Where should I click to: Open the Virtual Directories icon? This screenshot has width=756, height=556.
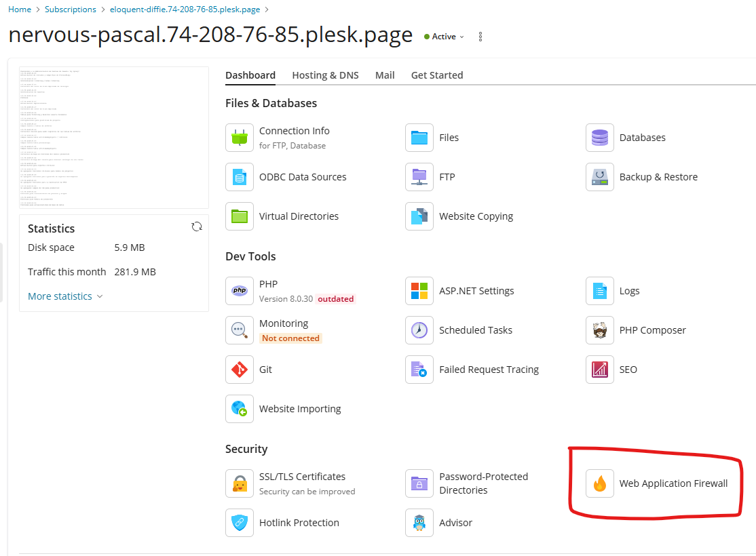[x=239, y=216]
